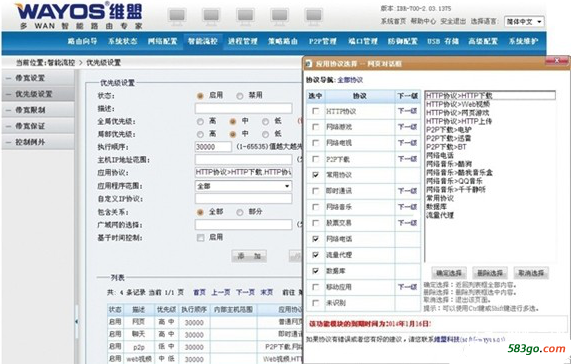Set 包含关系 to 部分
571x364 pixels.
(240, 212)
